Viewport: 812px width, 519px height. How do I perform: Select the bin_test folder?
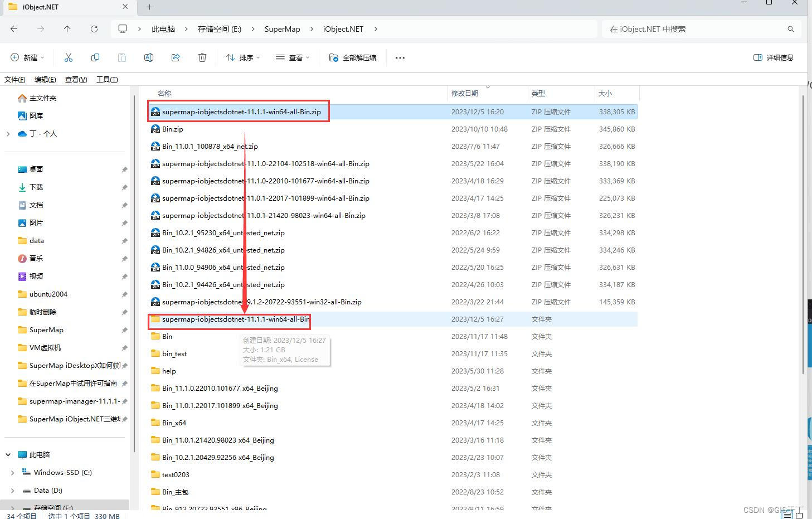coord(174,353)
